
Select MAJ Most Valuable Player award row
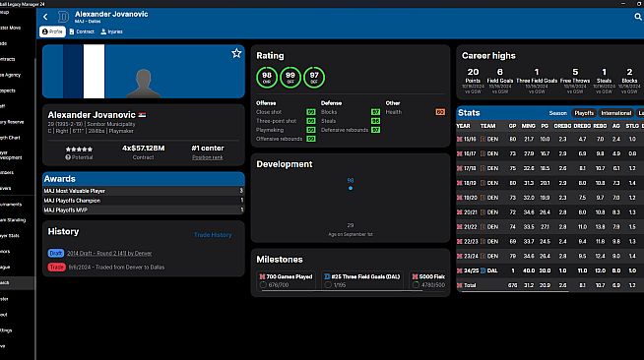tap(144, 191)
